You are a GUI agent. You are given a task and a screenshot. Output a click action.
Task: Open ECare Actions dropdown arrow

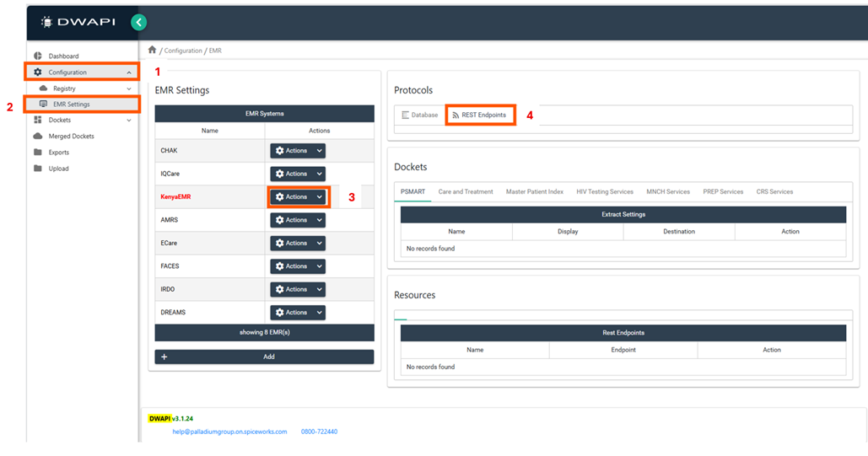click(320, 243)
